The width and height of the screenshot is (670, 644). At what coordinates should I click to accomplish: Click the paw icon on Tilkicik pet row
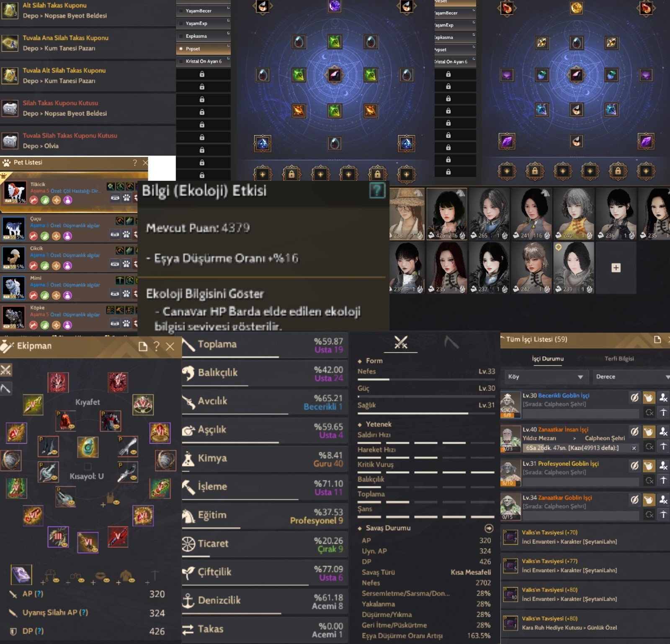(126, 198)
